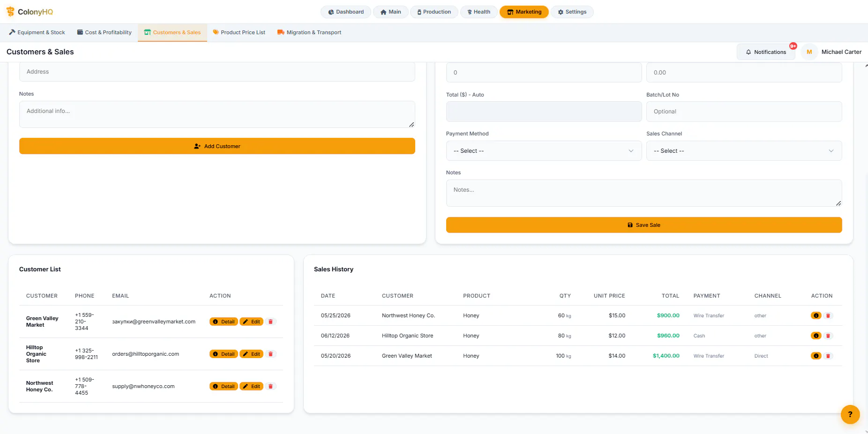The width and height of the screenshot is (868, 434).
Task: Open Notifications bell
Action: [x=766, y=52]
